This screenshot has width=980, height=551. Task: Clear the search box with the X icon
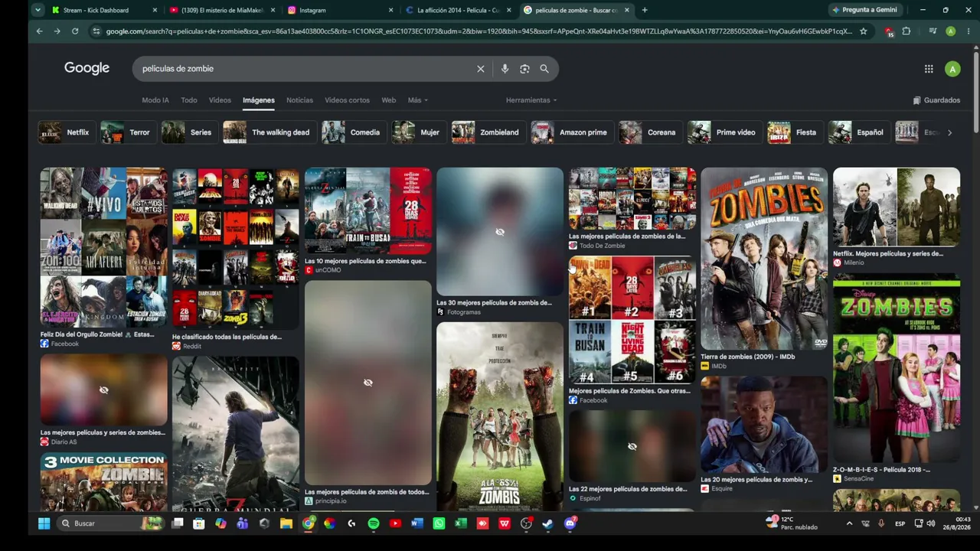(481, 69)
